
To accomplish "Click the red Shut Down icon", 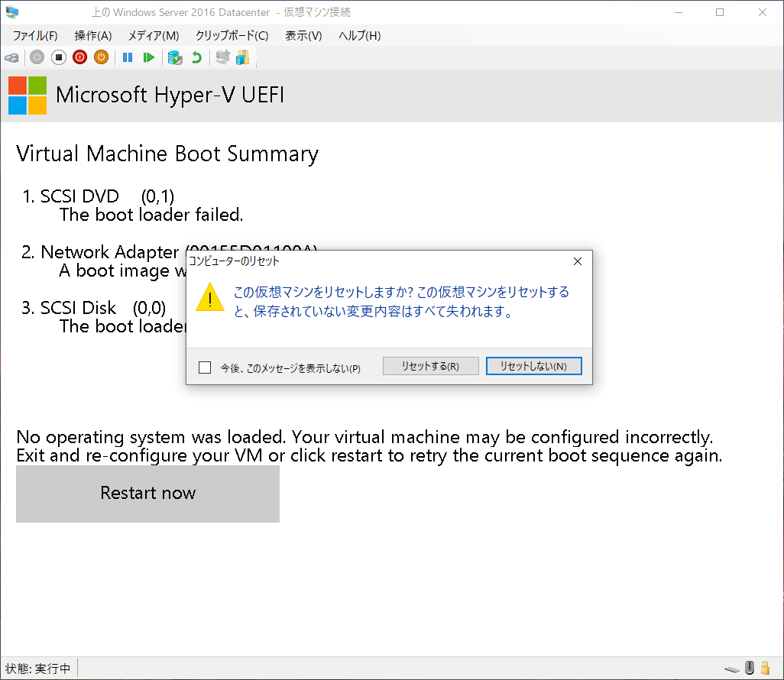I will [x=79, y=57].
